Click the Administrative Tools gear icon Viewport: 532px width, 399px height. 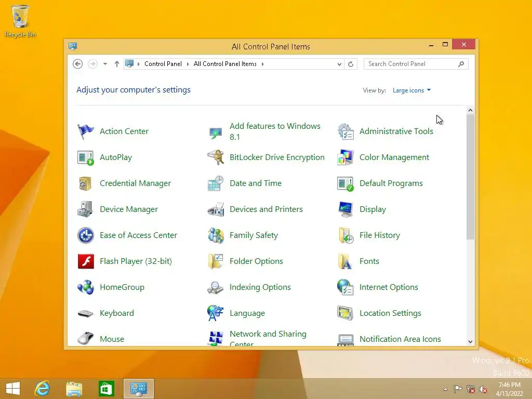click(x=345, y=131)
